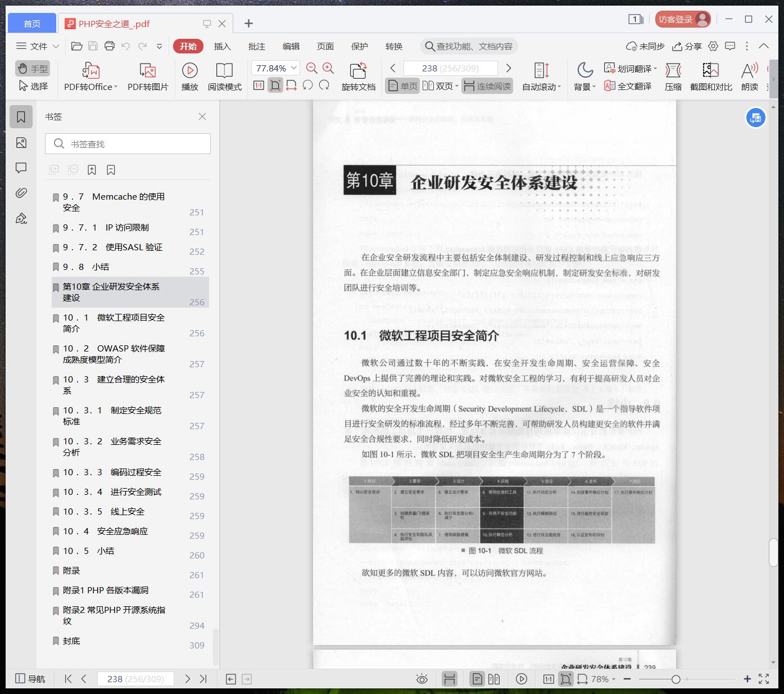Switch to the 转换 ribbon tab
Image resolution: width=784 pixels, height=694 pixels.
click(x=394, y=46)
